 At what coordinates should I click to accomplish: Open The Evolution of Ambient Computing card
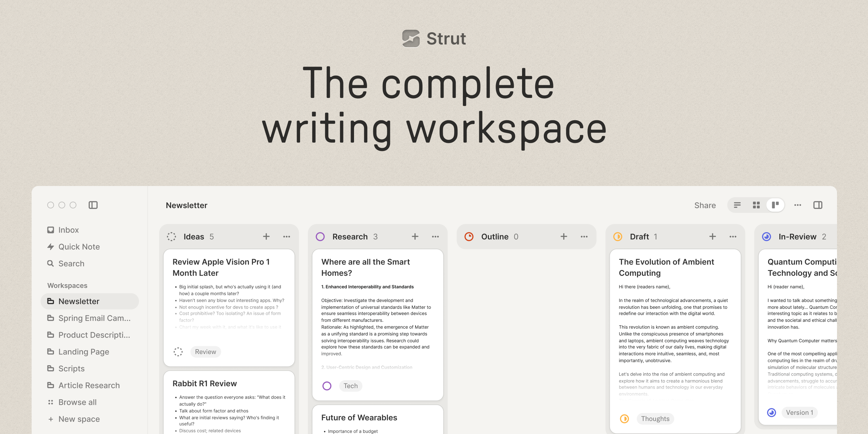coord(675,341)
